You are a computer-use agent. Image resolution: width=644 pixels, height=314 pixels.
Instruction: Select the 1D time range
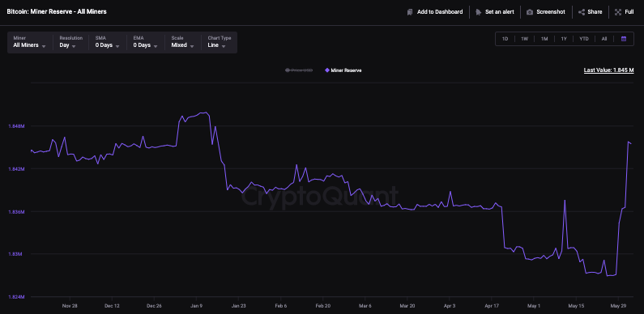505,39
